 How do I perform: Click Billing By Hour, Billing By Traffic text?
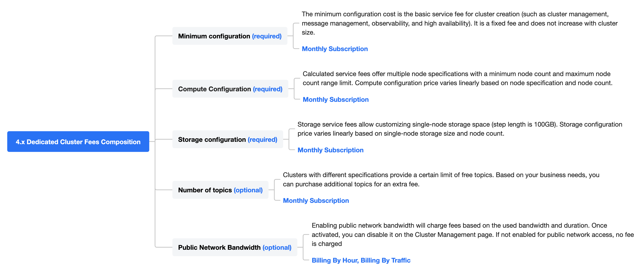[361, 260]
